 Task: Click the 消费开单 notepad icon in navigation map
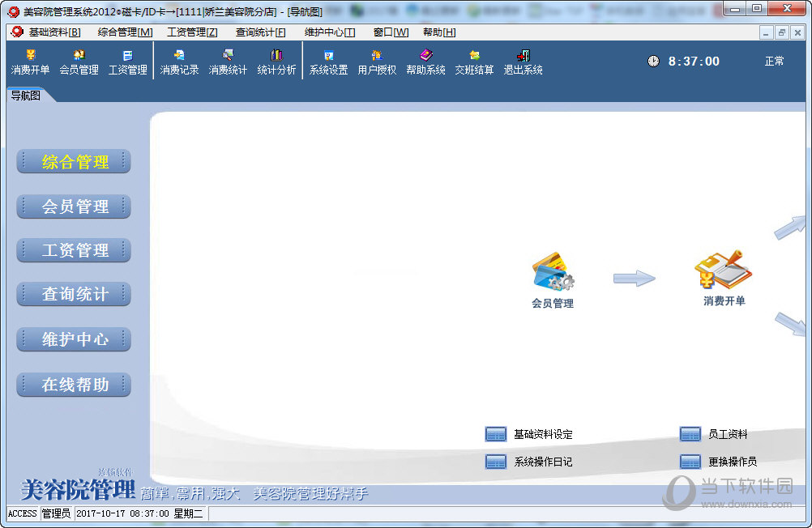(723, 270)
